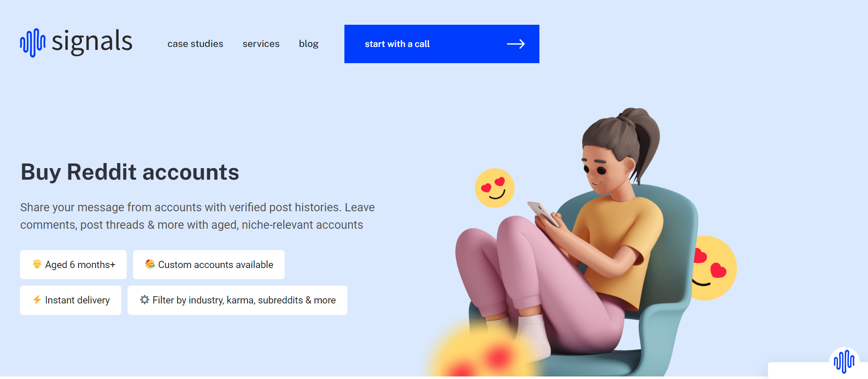Click the lightning bolt icon

tap(37, 300)
